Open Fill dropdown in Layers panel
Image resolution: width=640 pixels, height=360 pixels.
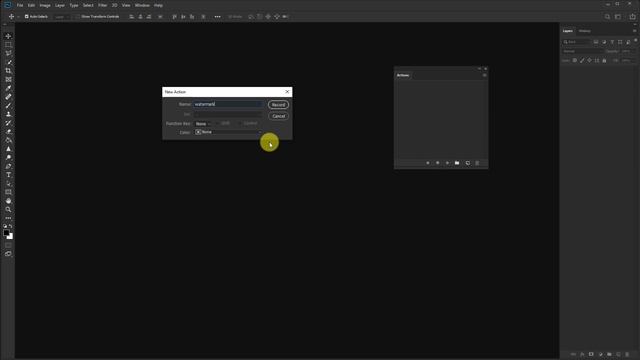coord(628,60)
